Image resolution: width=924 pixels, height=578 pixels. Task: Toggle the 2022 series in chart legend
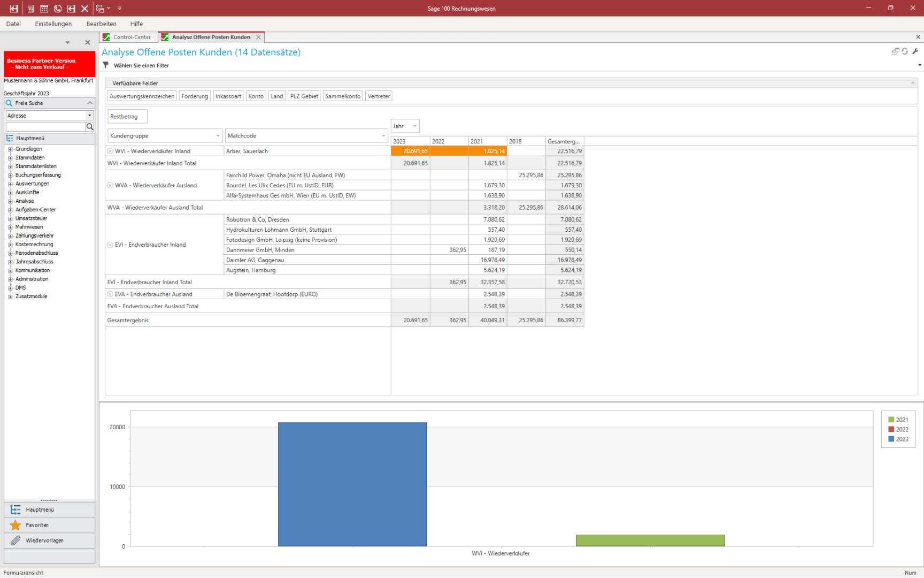(898, 429)
